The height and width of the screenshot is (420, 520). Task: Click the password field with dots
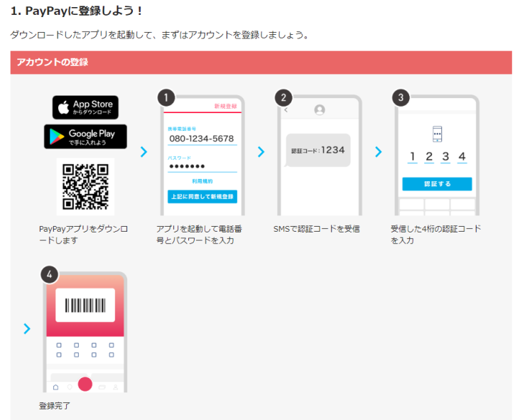click(202, 166)
